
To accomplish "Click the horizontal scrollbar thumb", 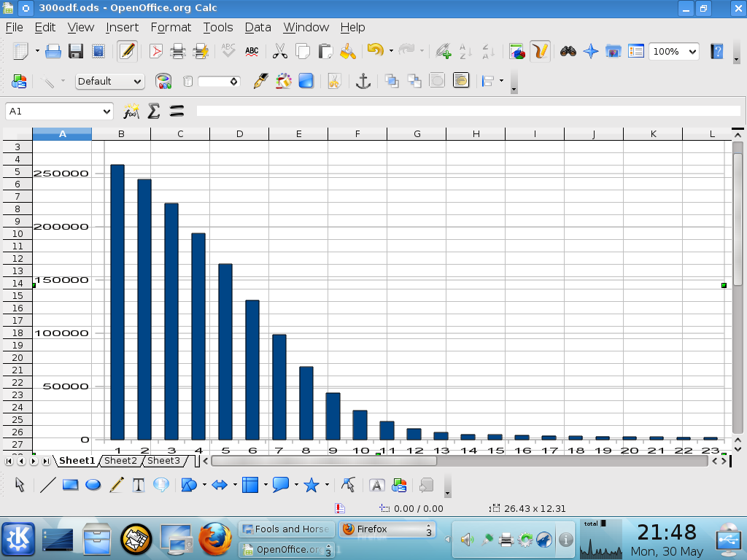I will pos(324,461).
